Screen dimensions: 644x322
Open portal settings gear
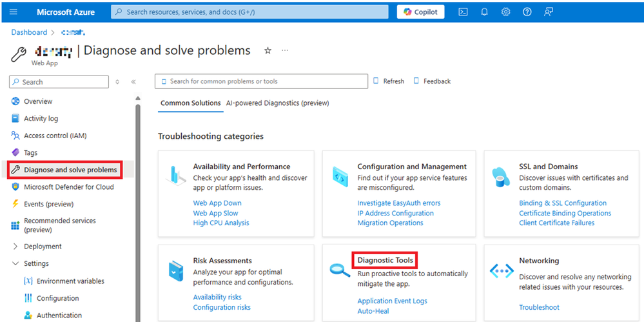505,12
